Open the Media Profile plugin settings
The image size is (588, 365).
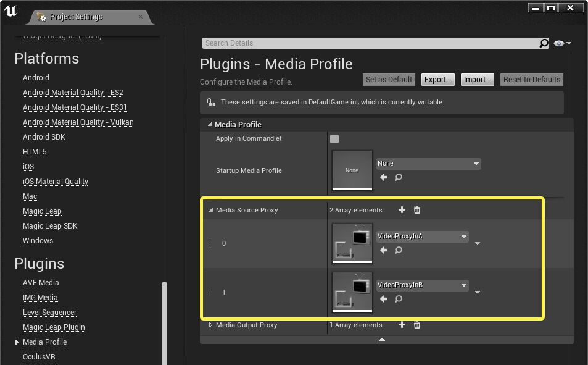tap(44, 342)
